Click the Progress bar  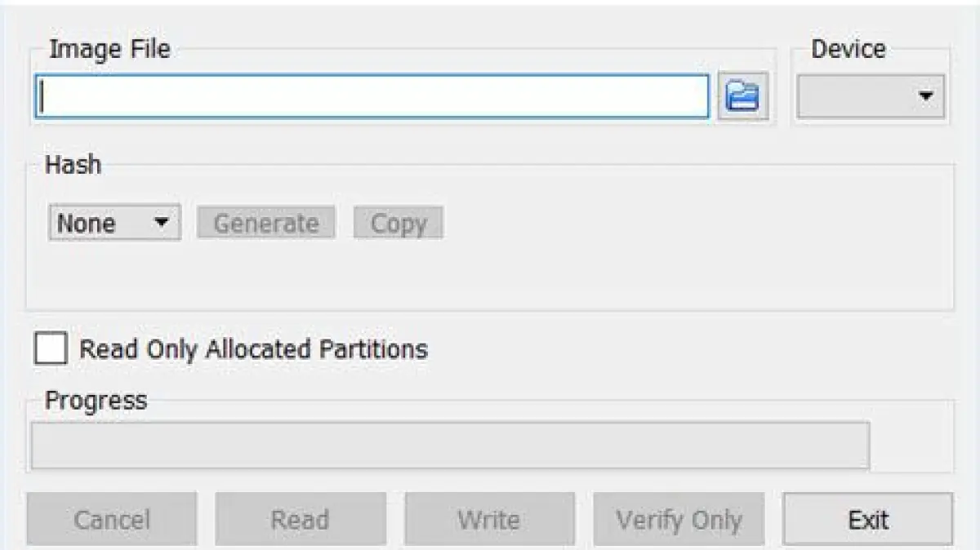click(450, 445)
